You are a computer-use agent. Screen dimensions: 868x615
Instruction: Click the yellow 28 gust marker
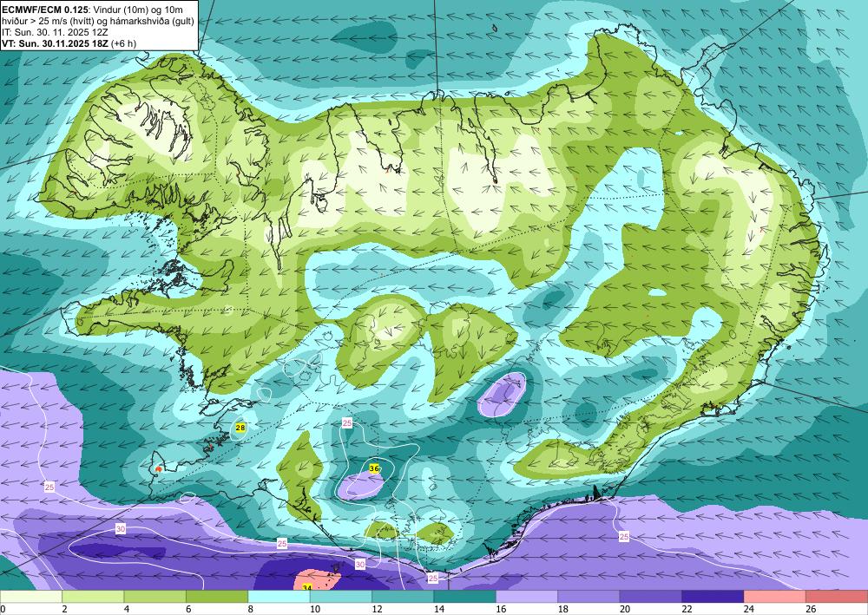(x=240, y=428)
